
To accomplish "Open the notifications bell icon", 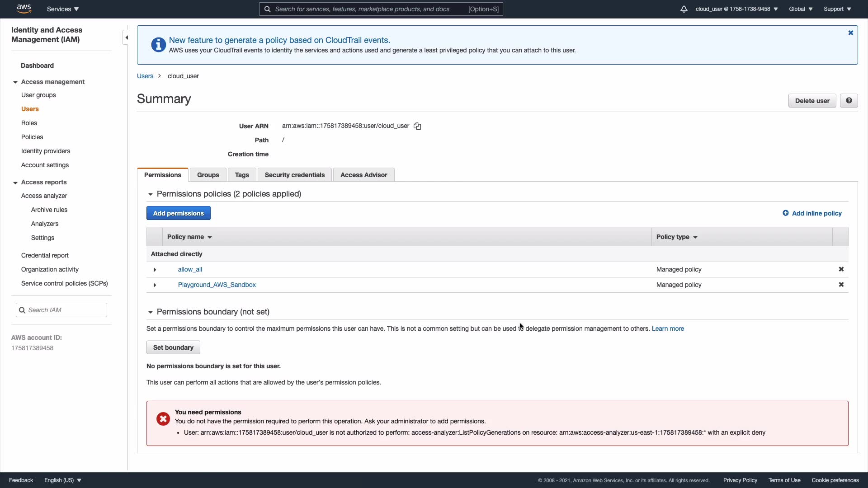I will (684, 9).
